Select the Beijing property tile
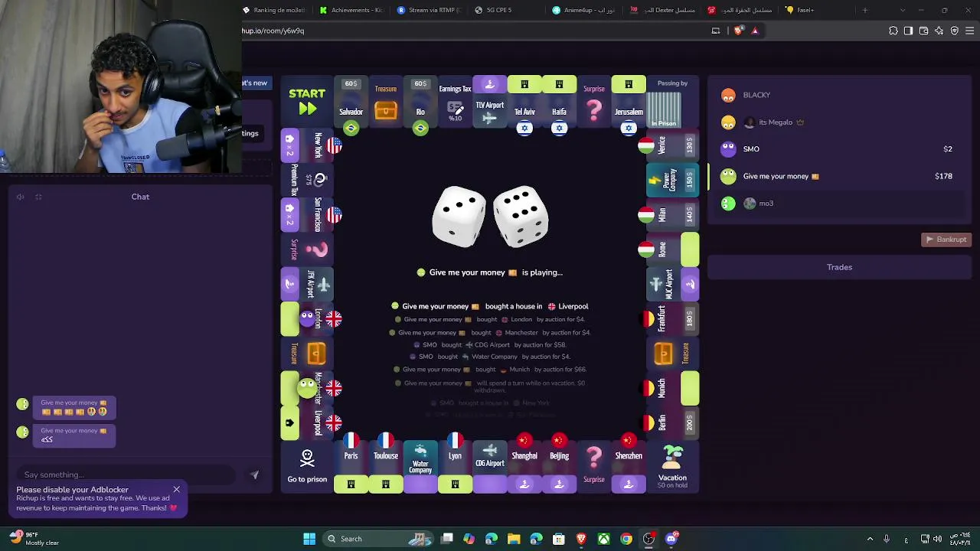The image size is (980, 551). coord(560,467)
